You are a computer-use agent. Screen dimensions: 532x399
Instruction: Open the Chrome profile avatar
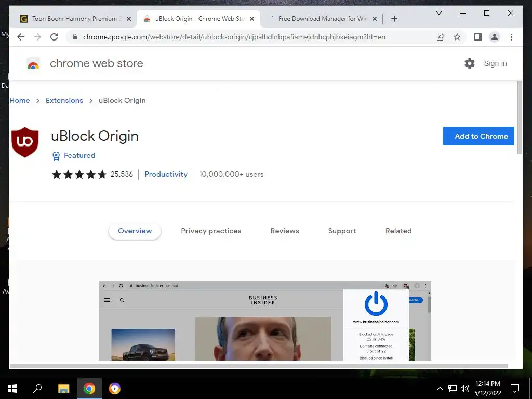[x=495, y=37]
